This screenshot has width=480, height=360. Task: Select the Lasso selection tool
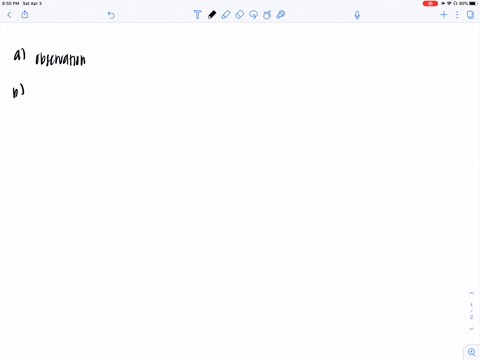(253, 15)
